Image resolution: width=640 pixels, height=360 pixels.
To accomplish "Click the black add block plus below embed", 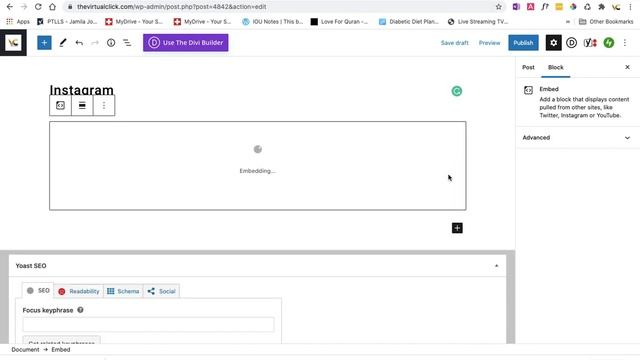I will point(457,228).
